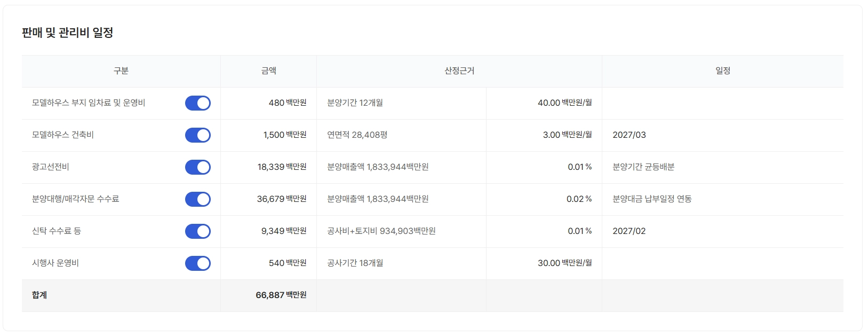Open 분양대금 납부일정 연동 schedule option
Viewport: 868px width, 336px height.
point(652,199)
